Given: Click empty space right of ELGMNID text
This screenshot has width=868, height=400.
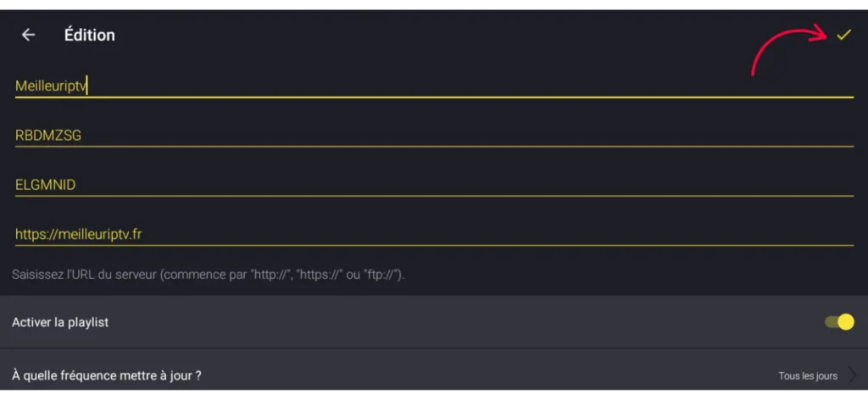Looking at the screenshot, I should coord(466,184).
